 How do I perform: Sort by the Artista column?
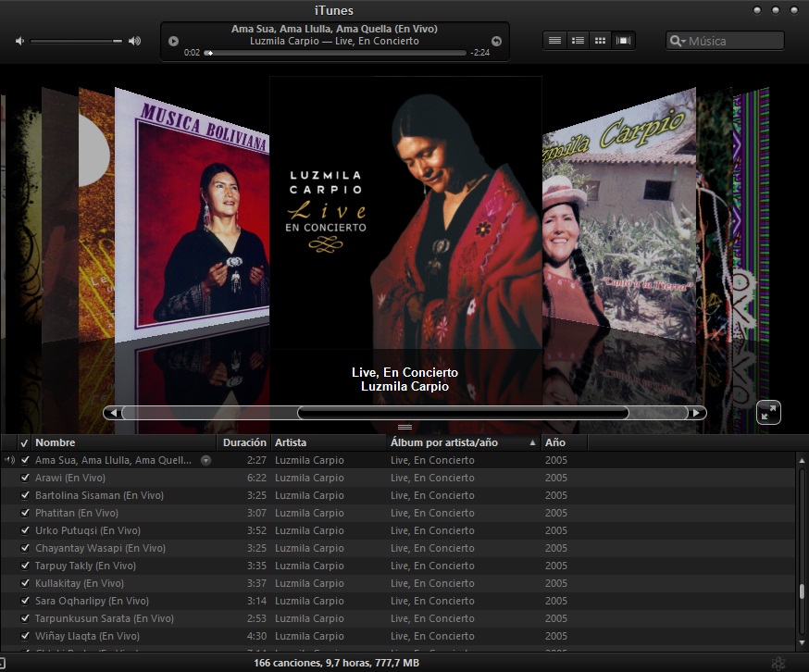(329, 442)
